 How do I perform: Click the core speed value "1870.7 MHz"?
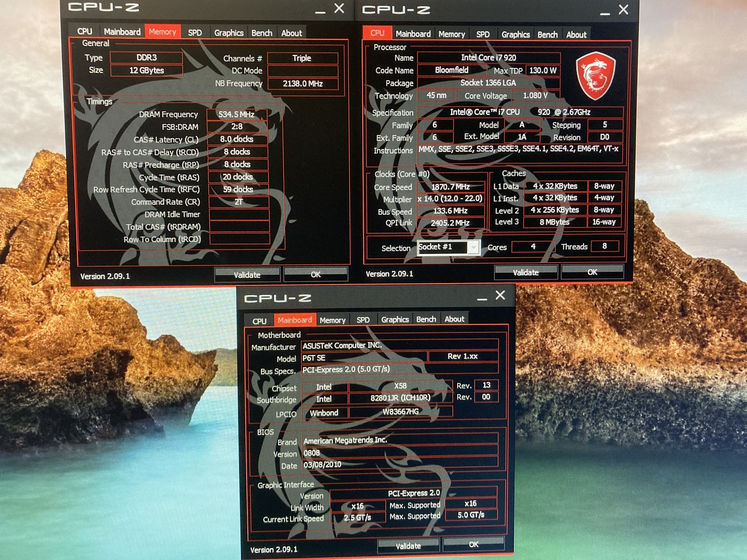click(450, 187)
